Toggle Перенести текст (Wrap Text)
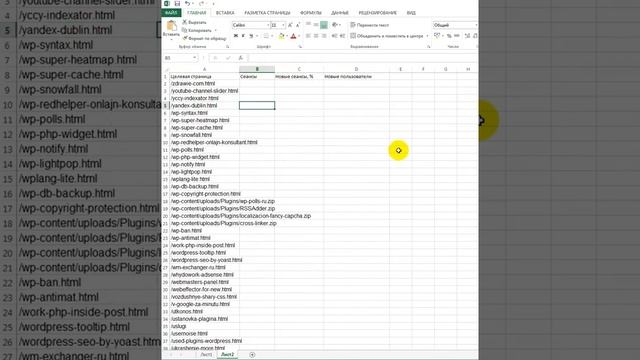Viewport: 640px width, 360px height. click(x=369, y=25)
